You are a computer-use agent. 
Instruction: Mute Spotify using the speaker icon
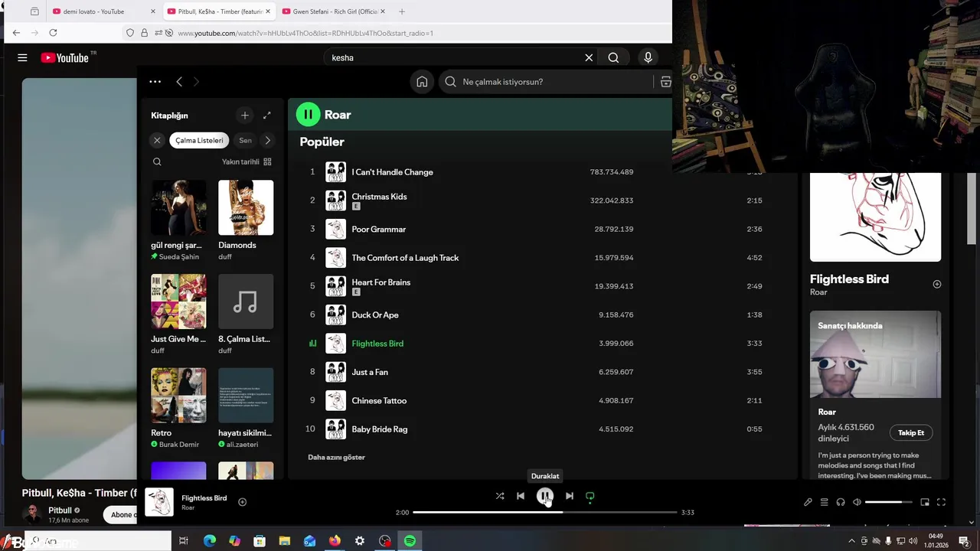tap(857, 502)
